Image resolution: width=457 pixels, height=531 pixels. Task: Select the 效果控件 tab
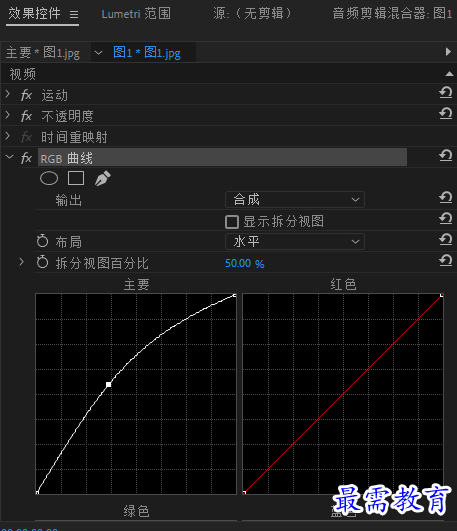[34, 14]
